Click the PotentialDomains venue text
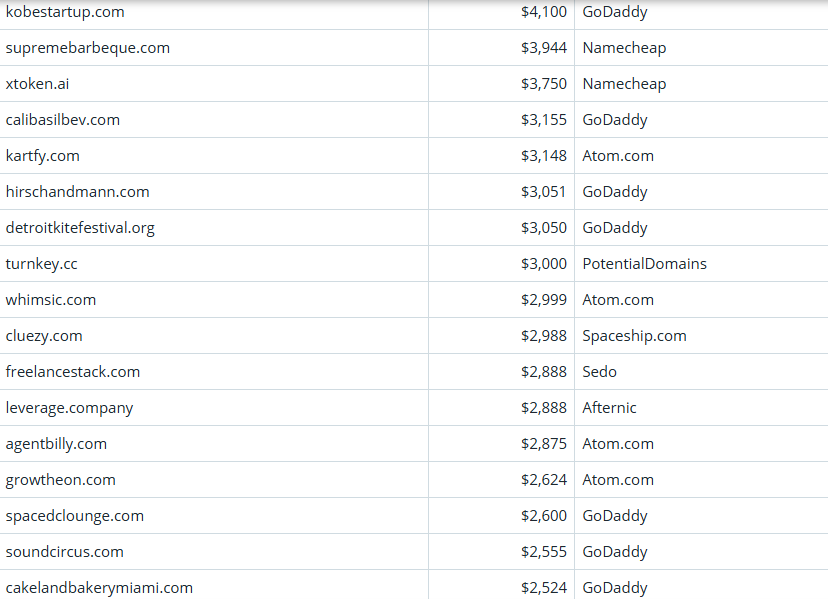 [x=644, y=264]
